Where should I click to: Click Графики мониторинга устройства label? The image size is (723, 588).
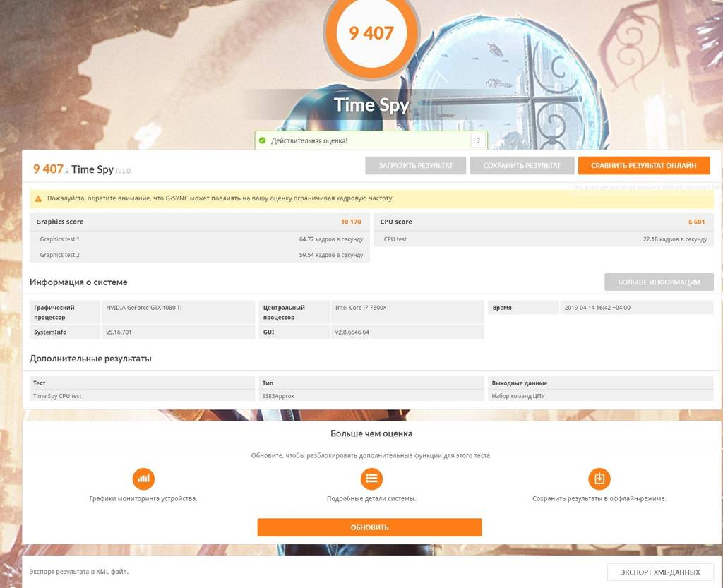143,498
